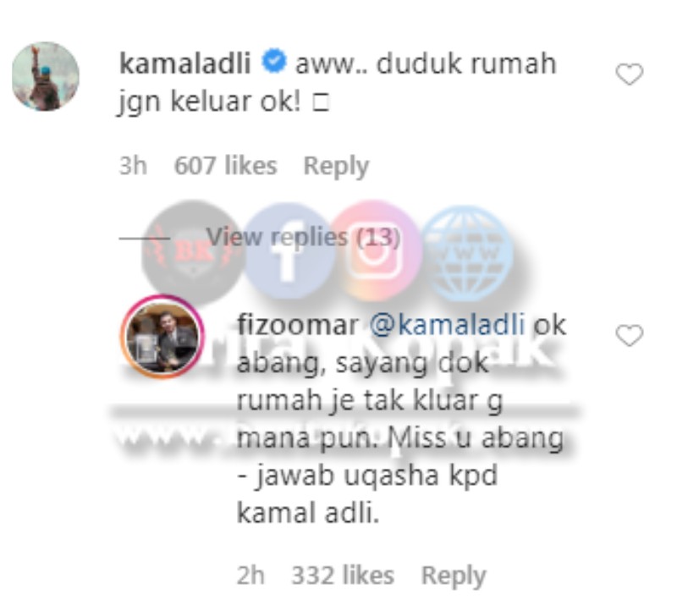Click the WWW globe watermark icon
The image size is (677, 616).
click(x=465, y=252)
